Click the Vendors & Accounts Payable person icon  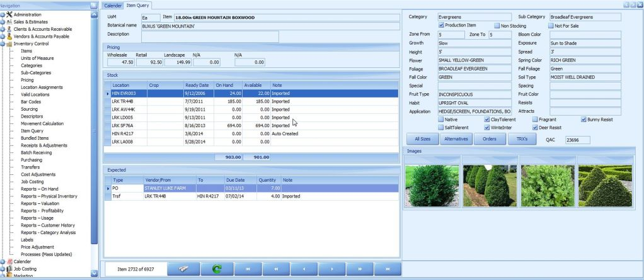9,36
